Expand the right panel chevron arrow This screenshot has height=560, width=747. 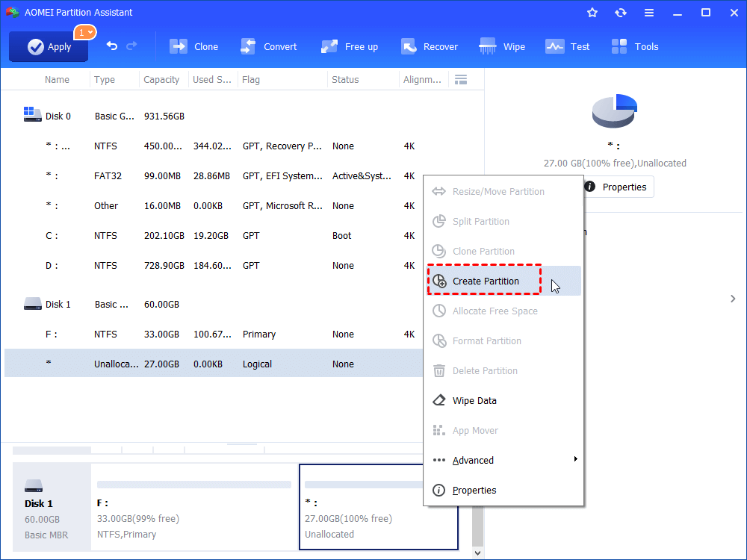[733, 299]
